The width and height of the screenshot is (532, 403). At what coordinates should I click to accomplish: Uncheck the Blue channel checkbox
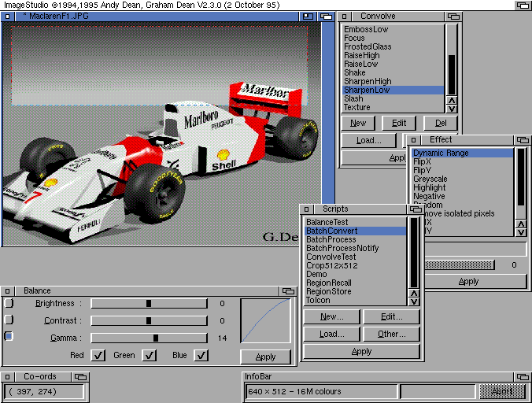pos(201,356)
